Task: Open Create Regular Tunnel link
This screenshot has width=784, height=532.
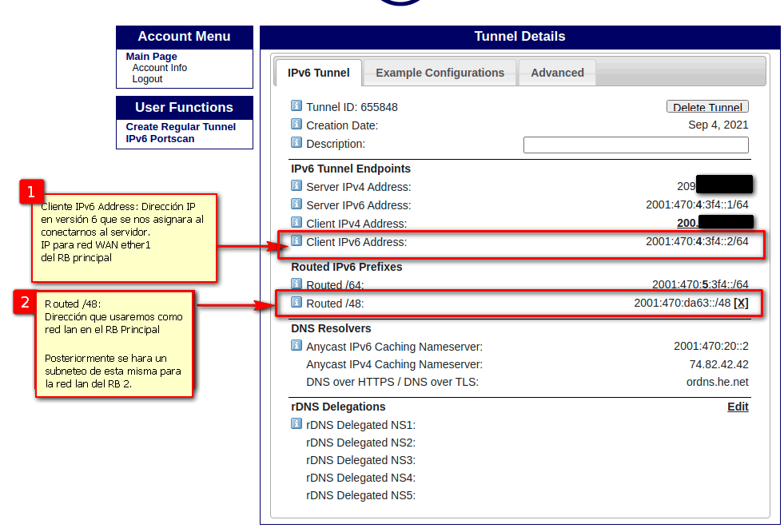Action: [x=181, y=127]
